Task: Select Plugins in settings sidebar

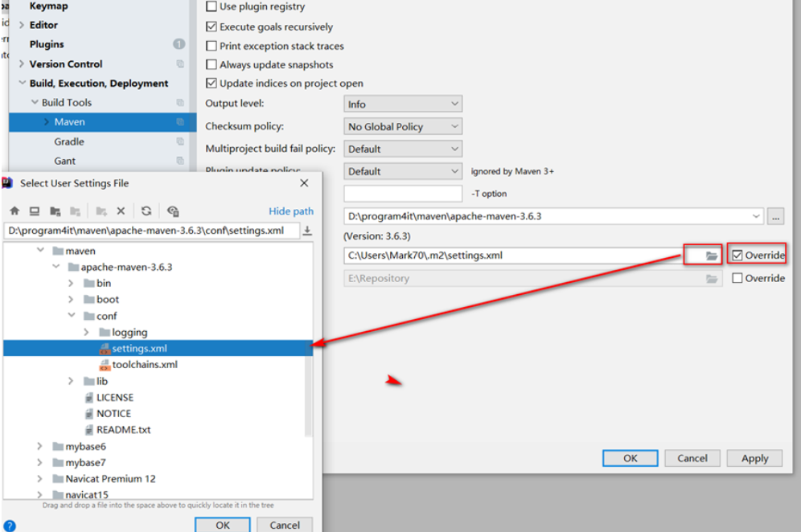Action: click(x=47, y=44)
